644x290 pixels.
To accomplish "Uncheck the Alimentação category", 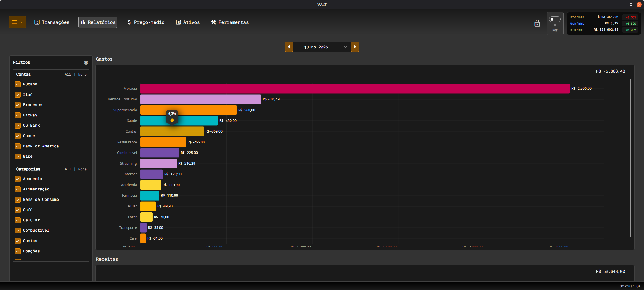I will coord(18,189).
